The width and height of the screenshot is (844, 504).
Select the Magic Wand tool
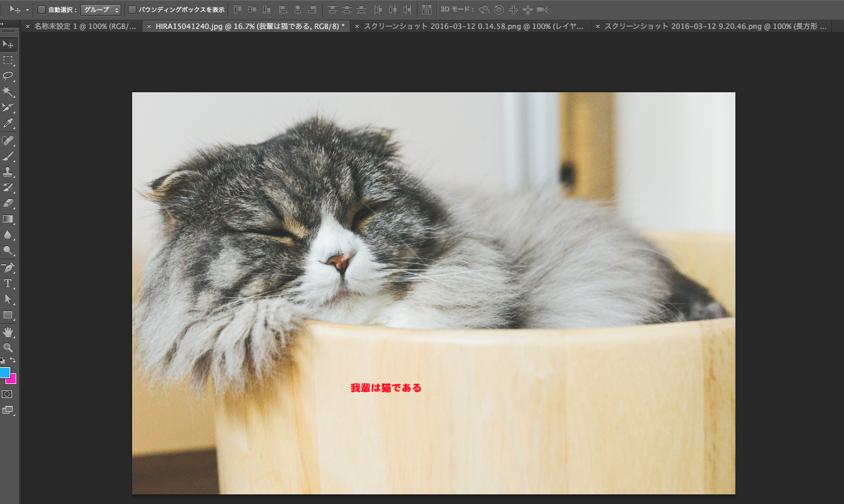click(x=8, y=92)
